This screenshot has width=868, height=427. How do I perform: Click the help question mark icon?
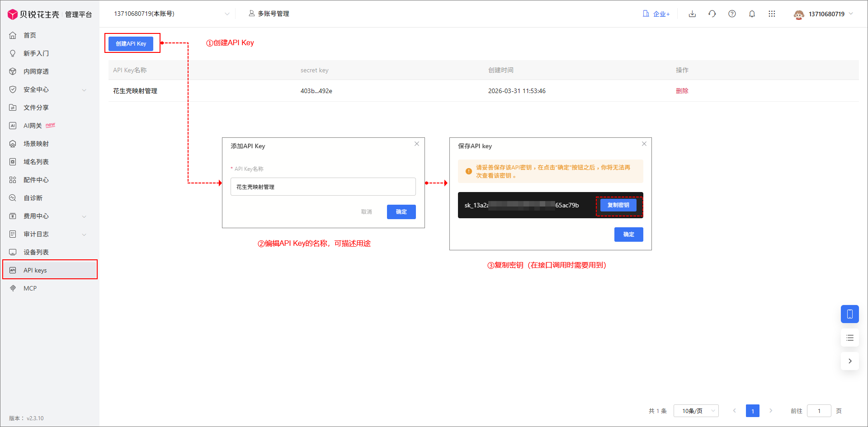(x=732, y=14)
